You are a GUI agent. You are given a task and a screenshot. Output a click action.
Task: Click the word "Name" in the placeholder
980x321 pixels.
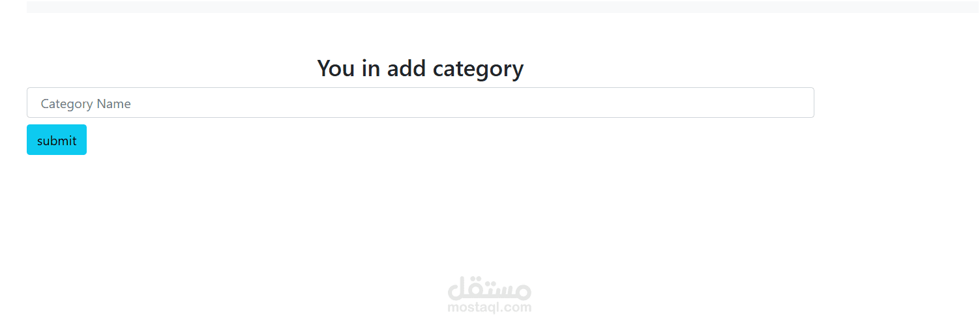click(x=114, y=104)
